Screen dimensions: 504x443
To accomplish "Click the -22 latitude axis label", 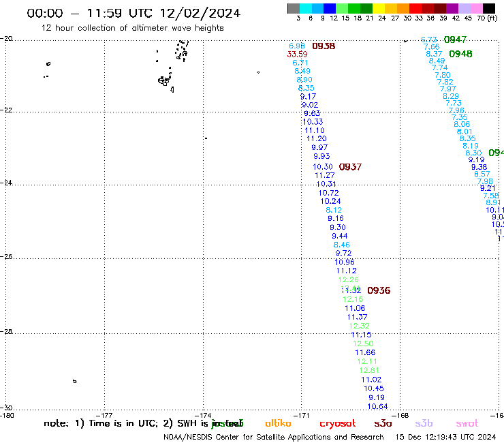I will pos(6,110).
